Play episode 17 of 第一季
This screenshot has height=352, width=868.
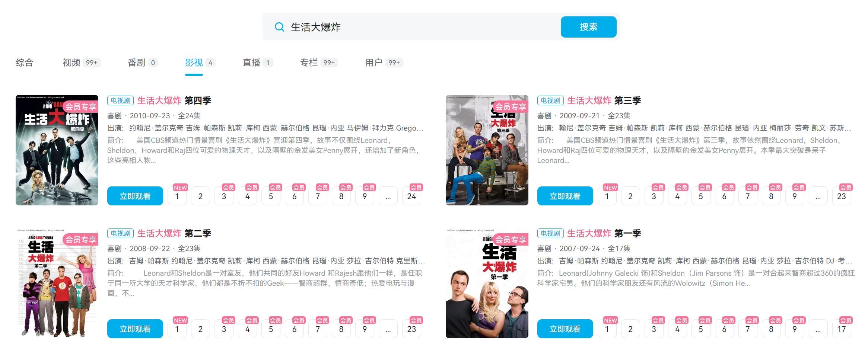(x=842, y=329)
